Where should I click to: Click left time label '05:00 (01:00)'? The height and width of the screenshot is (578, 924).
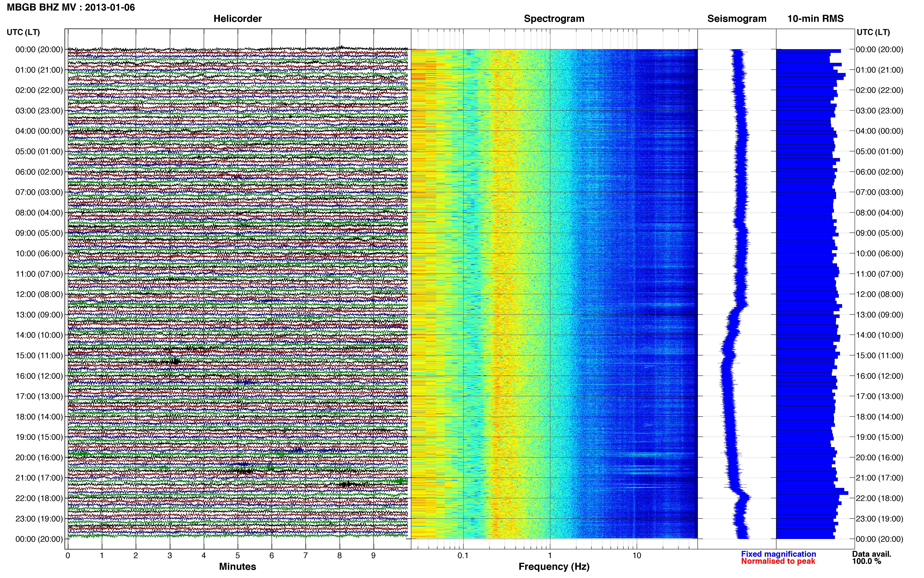[x=39, y=151]
